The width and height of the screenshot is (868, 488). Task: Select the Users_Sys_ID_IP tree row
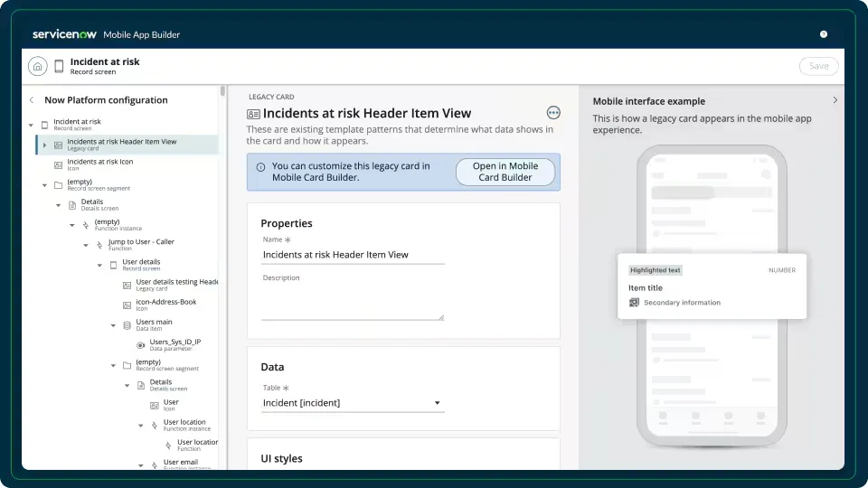click(x=127, y=345)
